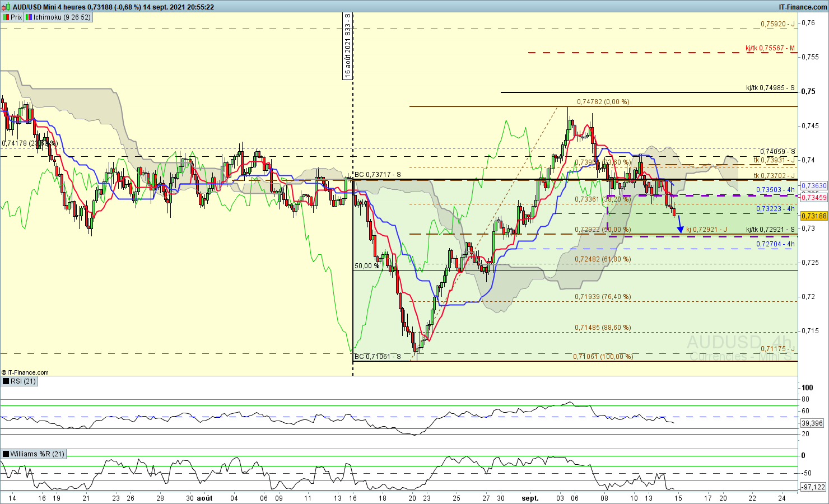Click the 0,72922 (50,00 %) Fibonacci label
Viewport: 829px width, 504px height.
click(603, 230)
